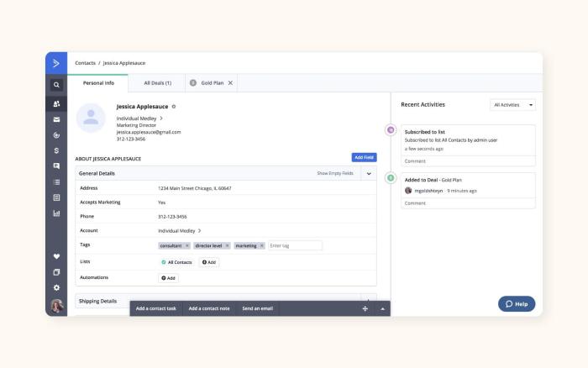588x368 pixels.
Task: Click Send an email
Action: 258,308
